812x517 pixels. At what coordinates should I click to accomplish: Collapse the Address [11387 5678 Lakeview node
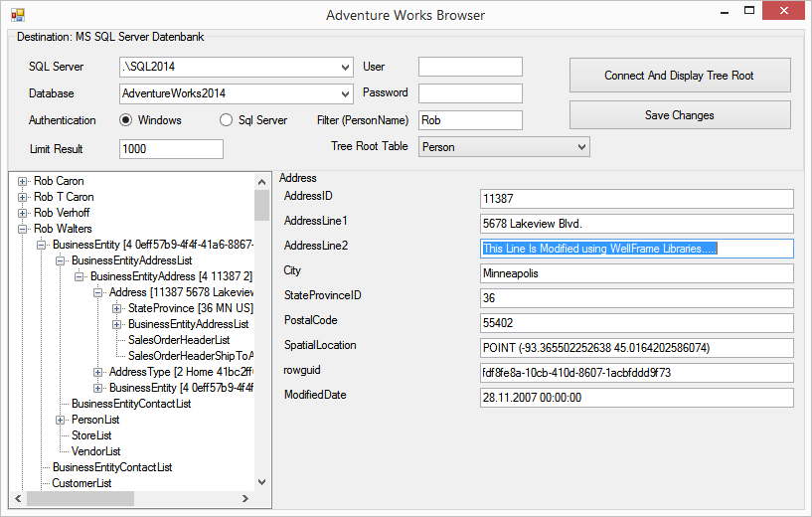[x=97, y=292]
